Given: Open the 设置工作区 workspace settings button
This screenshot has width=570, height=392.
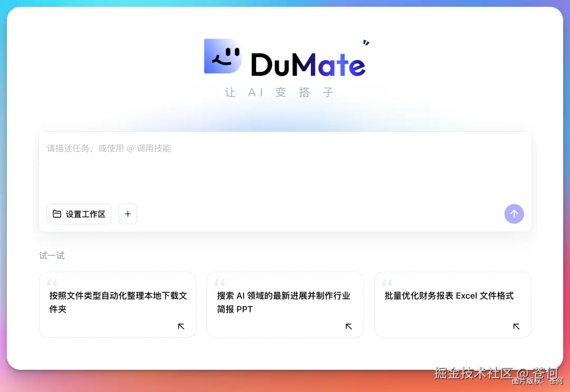Looking at the screenshot, I should 79,214.
